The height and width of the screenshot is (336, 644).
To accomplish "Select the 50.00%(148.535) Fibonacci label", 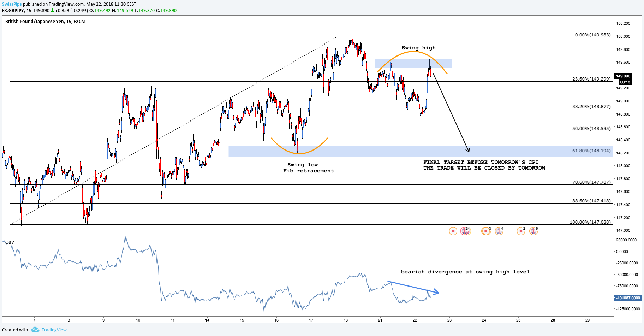I will tap(591, 129).
